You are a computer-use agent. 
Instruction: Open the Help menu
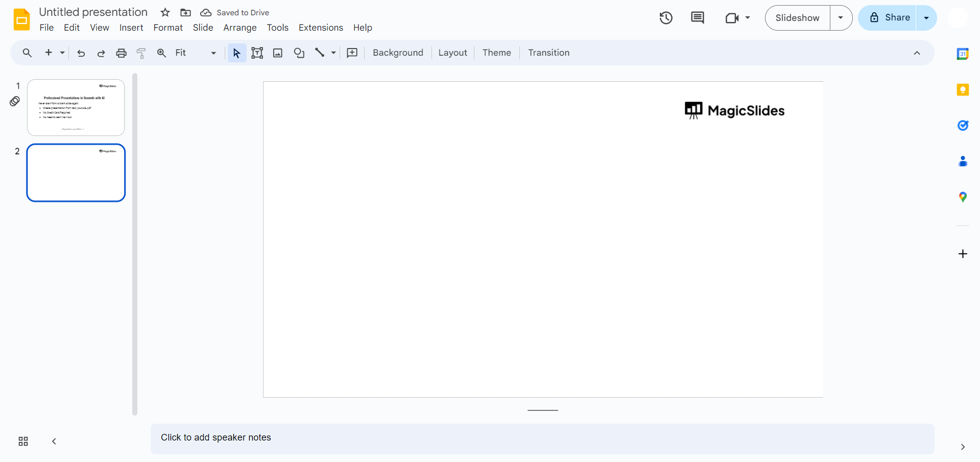pos(363,28)
